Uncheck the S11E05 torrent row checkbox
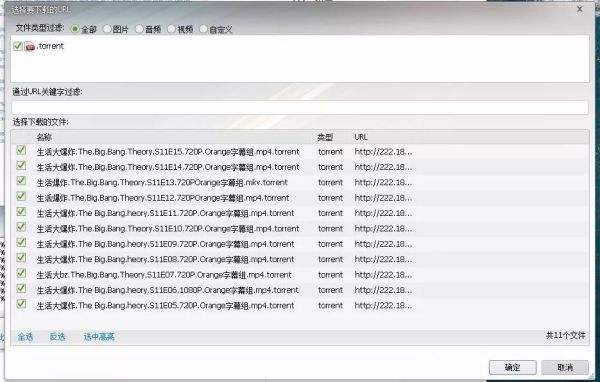The width and height of the screenshot is (600, 382). coord(21,304)
